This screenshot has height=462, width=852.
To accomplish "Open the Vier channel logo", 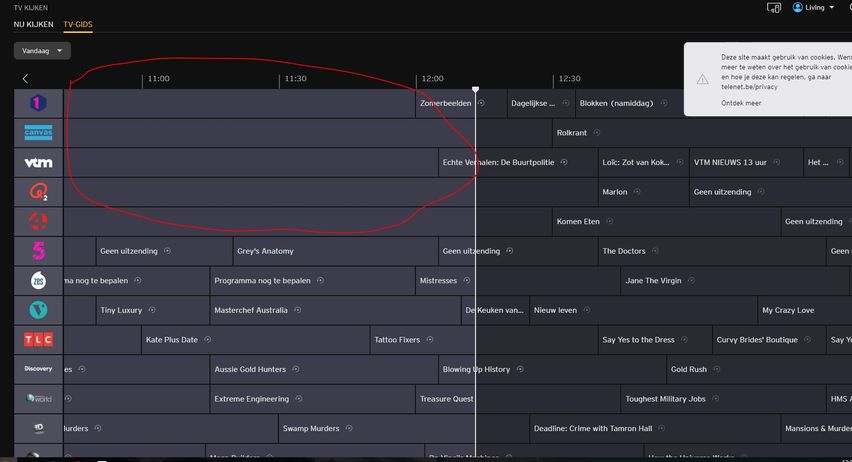I will (x=38, y=221).
